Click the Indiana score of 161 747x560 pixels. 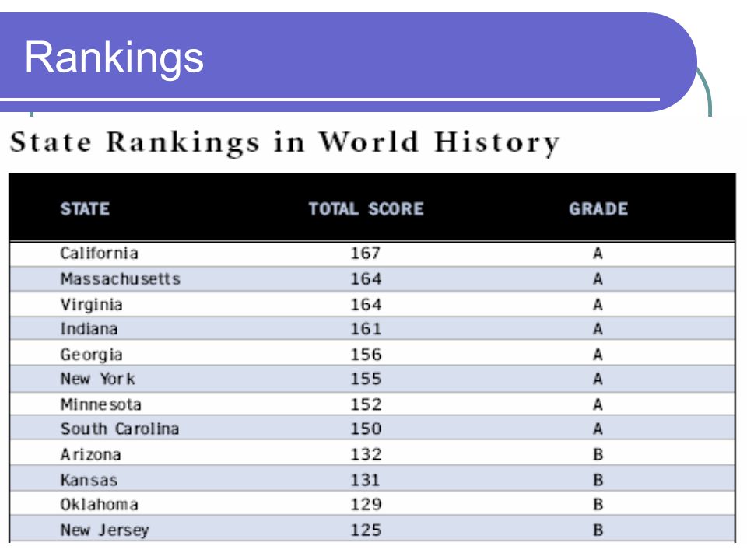366,329
